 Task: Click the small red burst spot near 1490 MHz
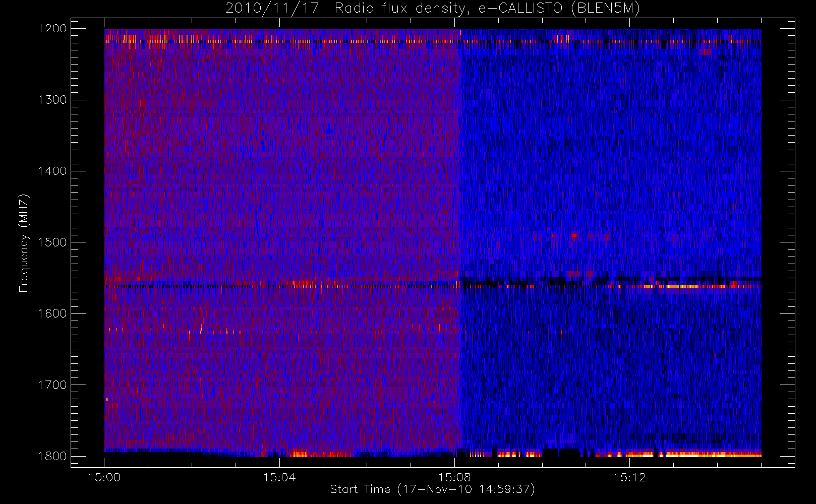point(574,235)
